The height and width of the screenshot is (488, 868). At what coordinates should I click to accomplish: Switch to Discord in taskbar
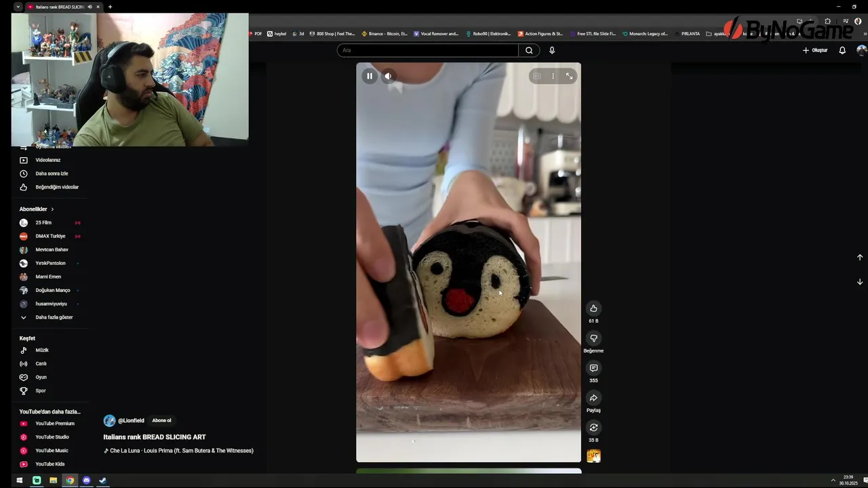[86, 481]
